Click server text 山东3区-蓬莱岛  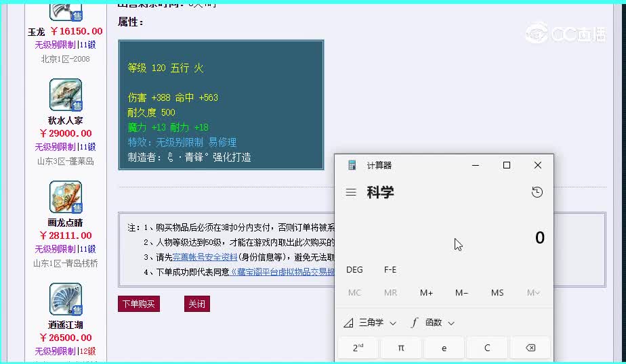pos(66,161)
